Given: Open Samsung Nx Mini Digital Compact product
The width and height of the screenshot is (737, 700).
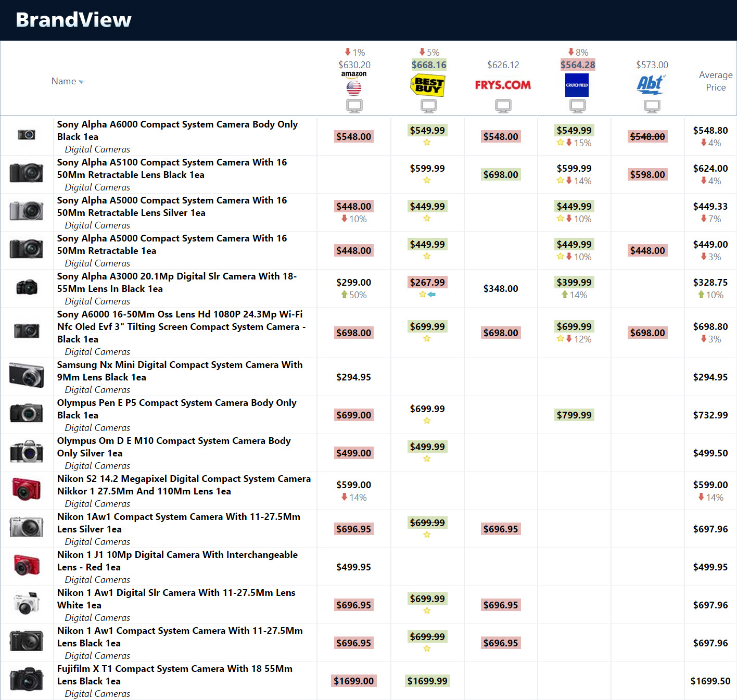Looking at the screenshot, I should [x=180, y=371].
